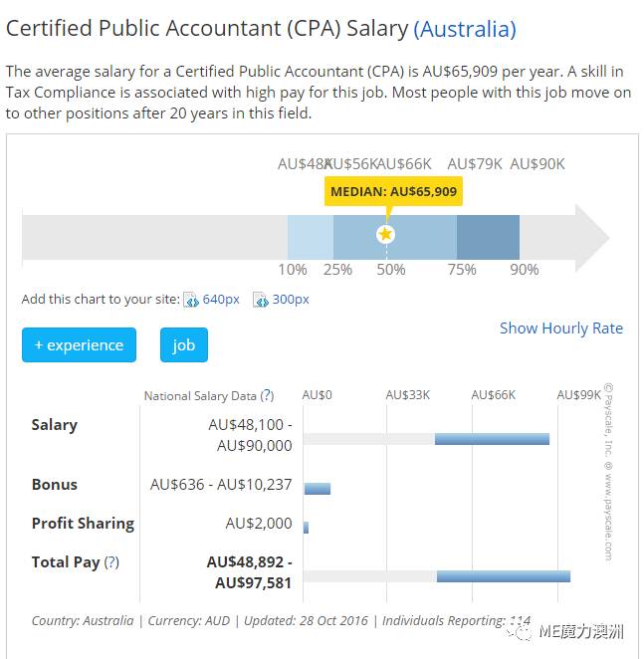The height and width of the screenshot is (659, 644).
Task: Click the gold star median marker
Action: click(385, 234)
